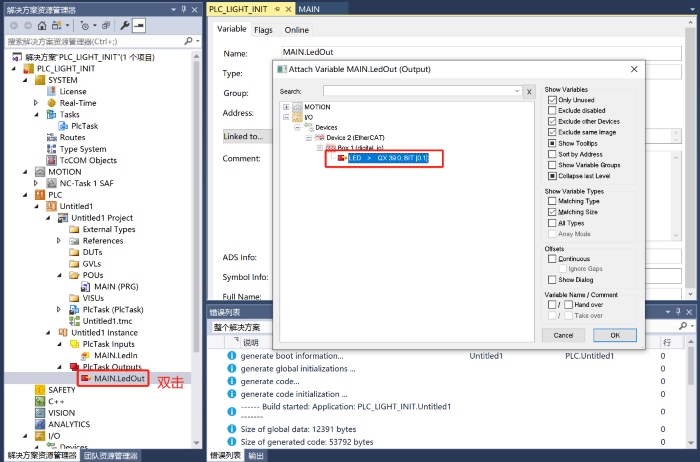This screenshot has height=462, width=700.
Task: Collapse the PLC node in Solution Explorer
Action: coord(25,195)
